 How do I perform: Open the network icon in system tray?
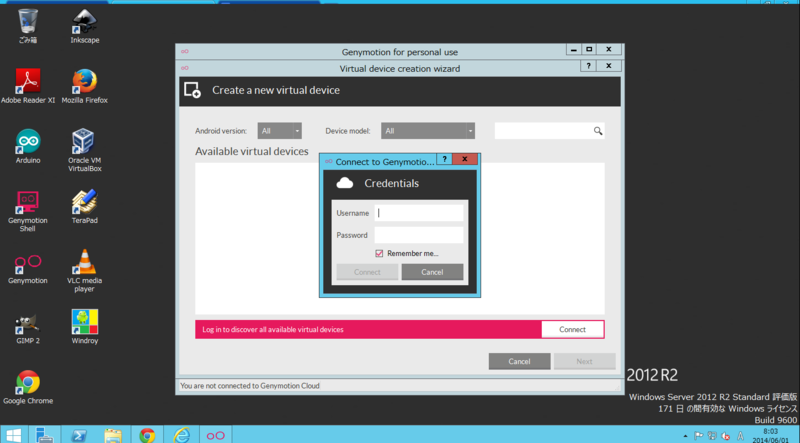click(712, 436)
